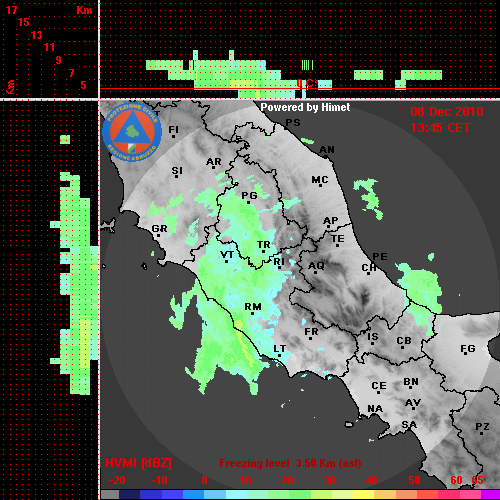Click the FG city label

click(x=468, y=349)
